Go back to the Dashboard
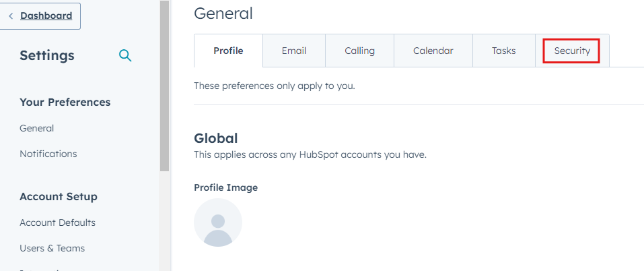The width and height of the screenshot is (644, 271). tap(46, 16)
